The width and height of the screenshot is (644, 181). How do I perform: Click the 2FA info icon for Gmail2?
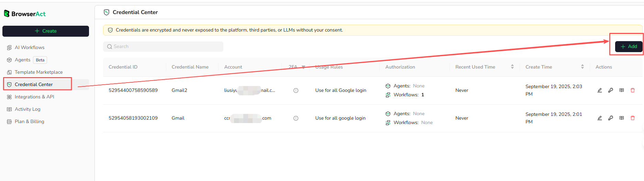tap(296, 90)
